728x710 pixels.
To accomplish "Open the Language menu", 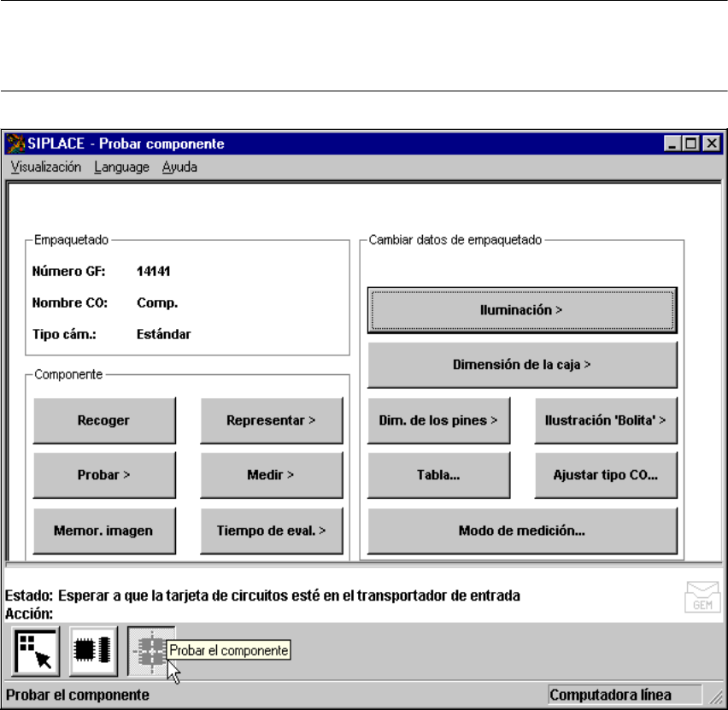I will [121, 167].
